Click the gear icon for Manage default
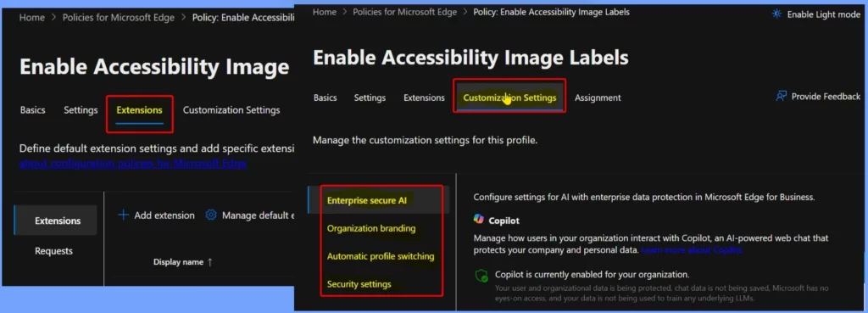The width and height of the screenshot is (868, 313). tap(211, 215)
